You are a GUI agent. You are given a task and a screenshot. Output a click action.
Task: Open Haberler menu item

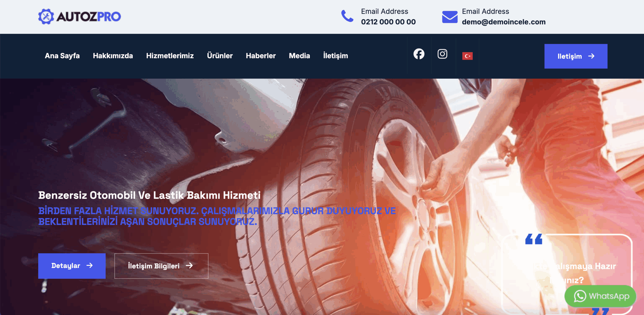point(261,56)
